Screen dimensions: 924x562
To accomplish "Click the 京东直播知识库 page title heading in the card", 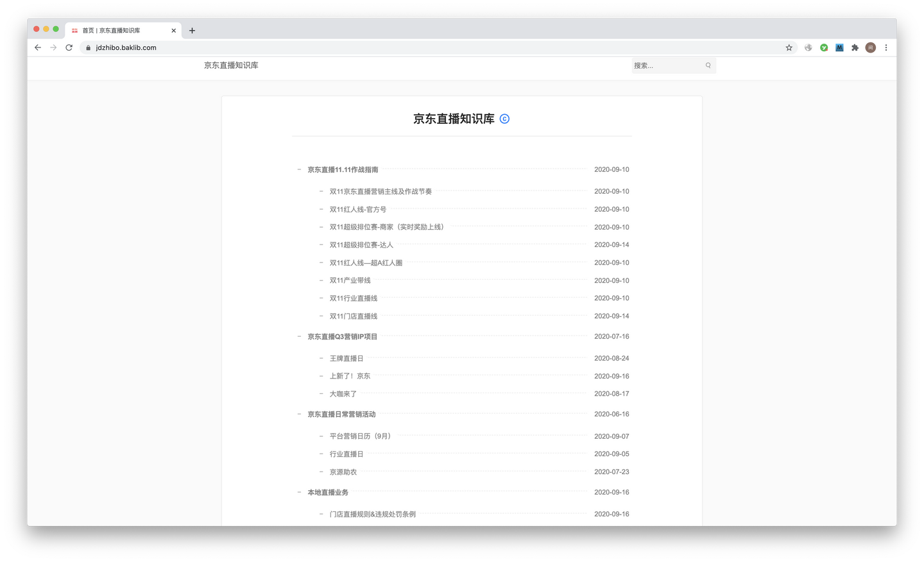I will click(454, 119).
